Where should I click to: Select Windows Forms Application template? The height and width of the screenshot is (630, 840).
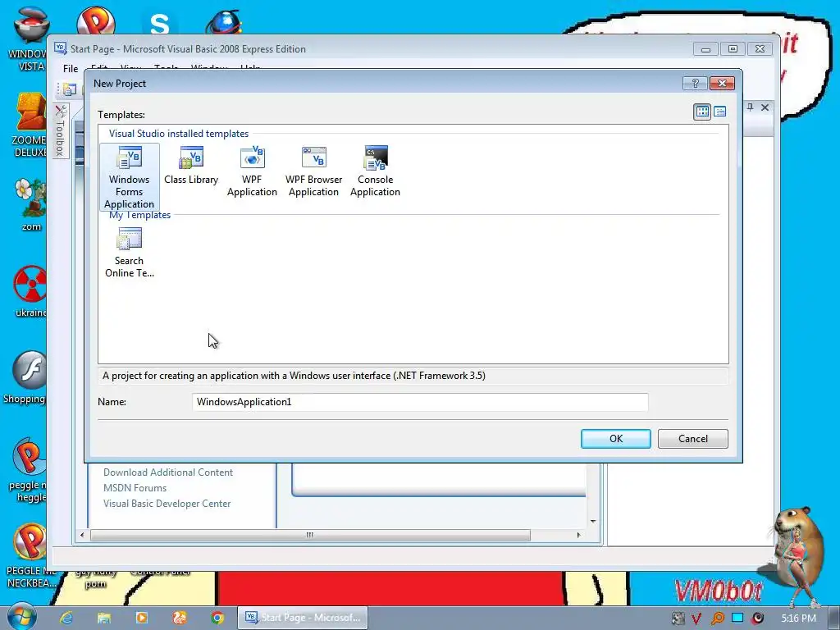pyautogui.click(x=129, y=177)
